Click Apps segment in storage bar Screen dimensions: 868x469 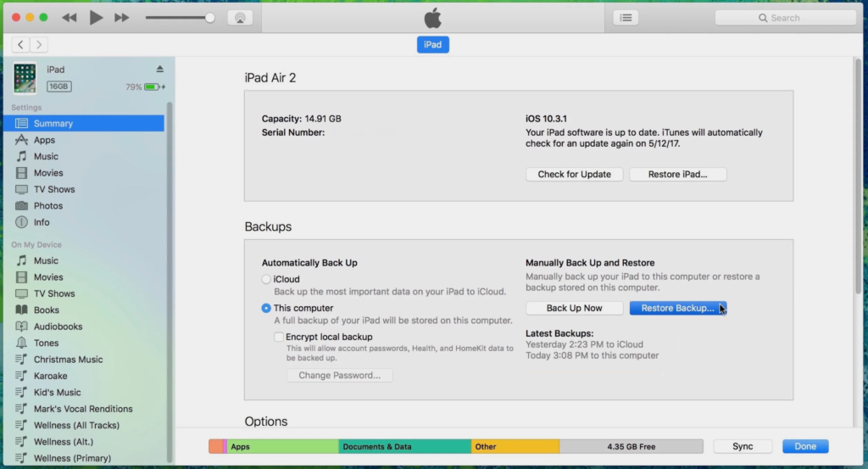tap(282, 446)
